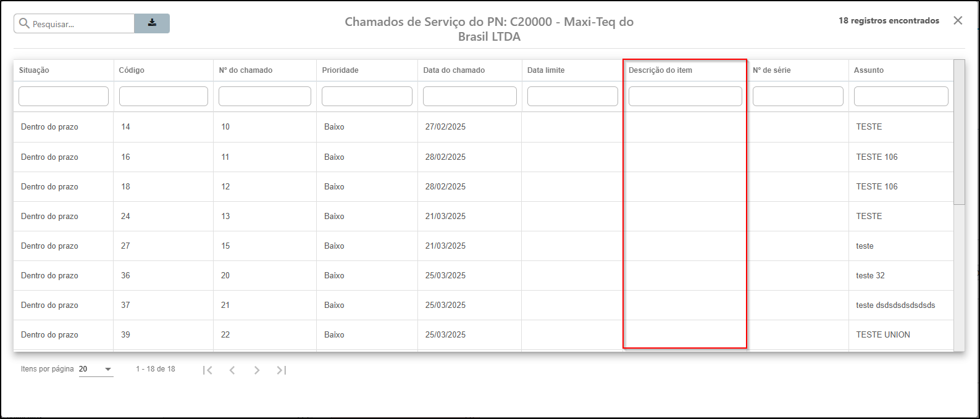Click the Nº do chamado filter input
The width and height of the screenshot is (980, 419).
coord(265,96)
